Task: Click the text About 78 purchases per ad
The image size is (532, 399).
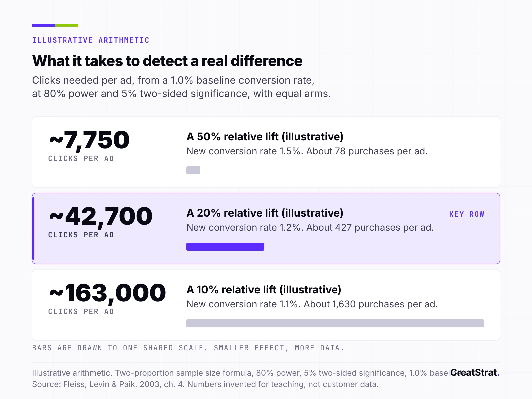Action: [x=367, y=151]
